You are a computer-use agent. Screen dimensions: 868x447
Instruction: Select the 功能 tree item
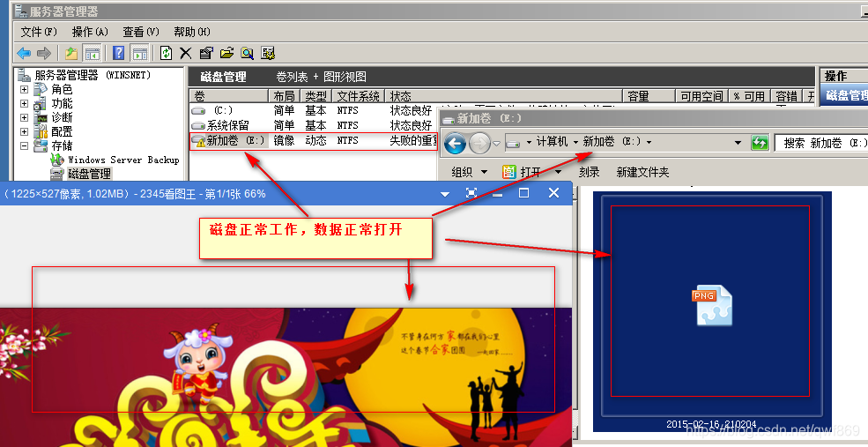[x=62, y=103]
